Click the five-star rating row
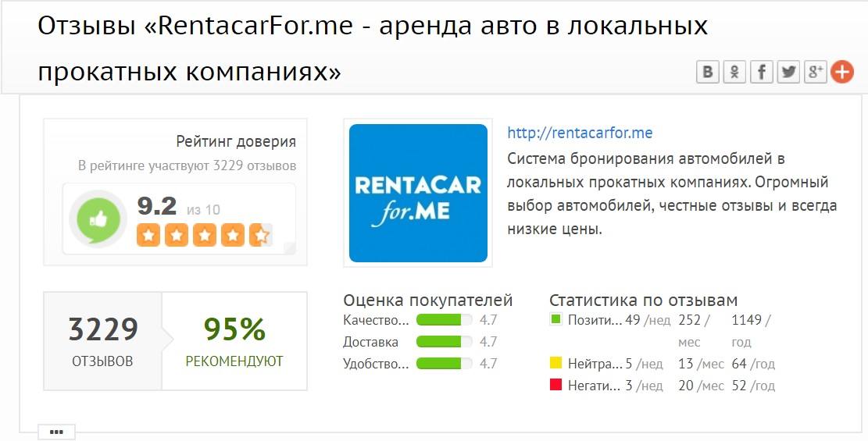Viewport: 868px width, 441px height. [204, 235]
